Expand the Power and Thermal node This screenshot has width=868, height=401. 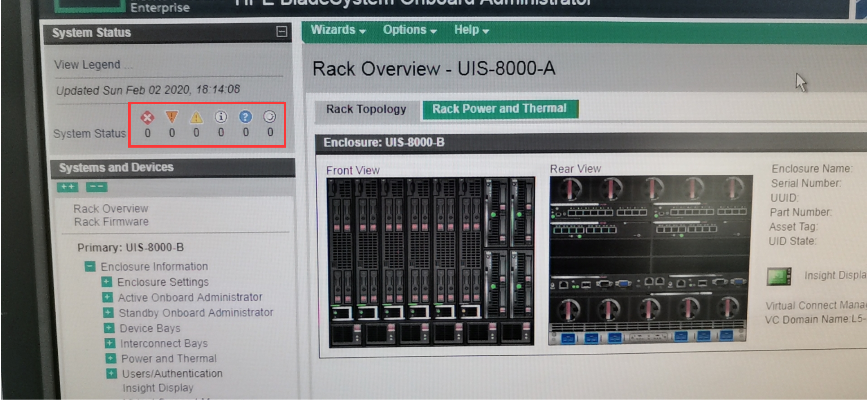(110, 358)
